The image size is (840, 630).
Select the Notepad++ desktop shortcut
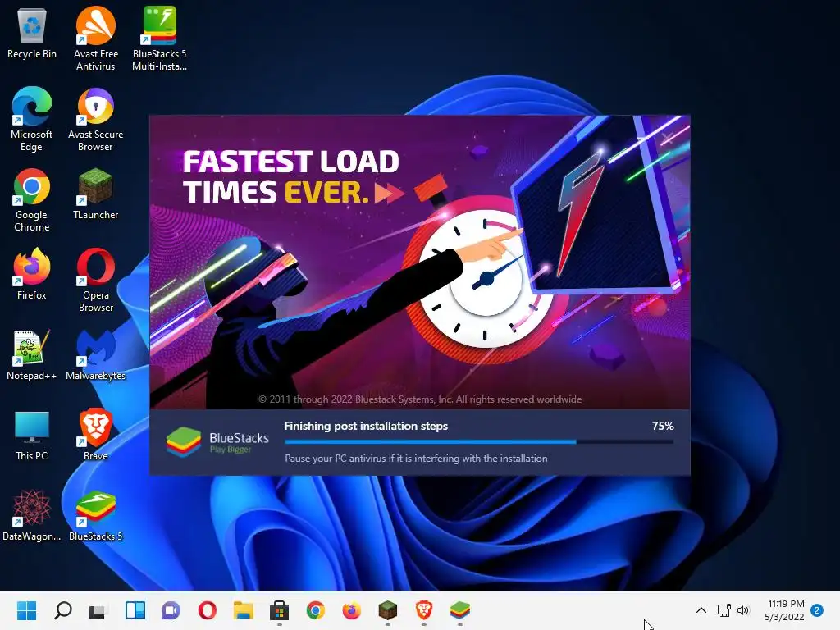coord(32,354)
